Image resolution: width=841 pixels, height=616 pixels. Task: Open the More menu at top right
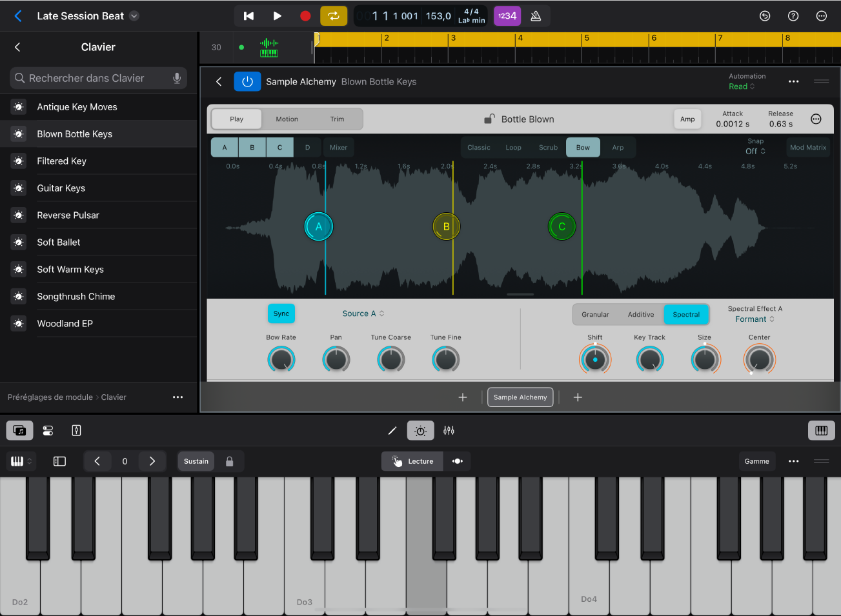tap(822, 16)
